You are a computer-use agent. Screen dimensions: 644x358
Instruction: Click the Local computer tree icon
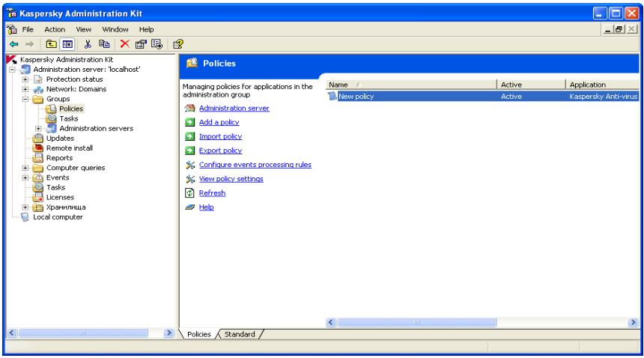25,216
